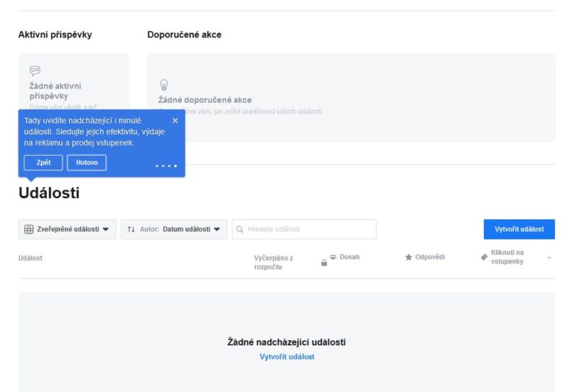
Task: Focus the Hledejte události search field
Action: pyautogui.click(x=304, y=229)
